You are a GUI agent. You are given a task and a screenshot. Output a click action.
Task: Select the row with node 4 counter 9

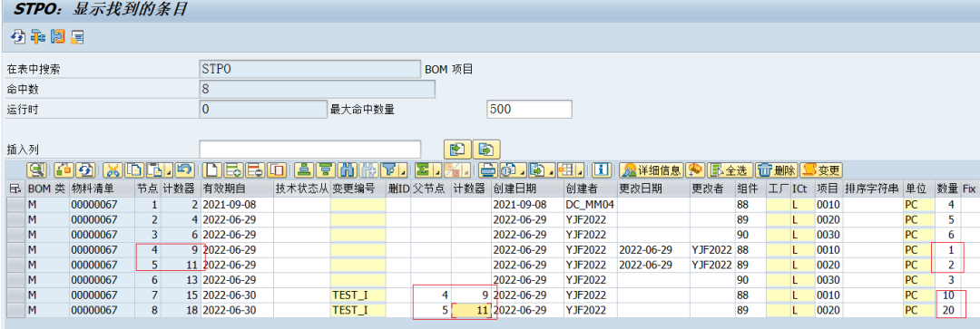point(15,250)
